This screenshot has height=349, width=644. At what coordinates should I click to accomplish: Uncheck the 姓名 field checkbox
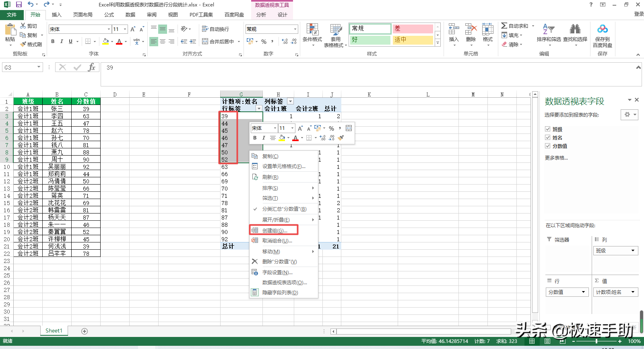click(x=547, y=138)
